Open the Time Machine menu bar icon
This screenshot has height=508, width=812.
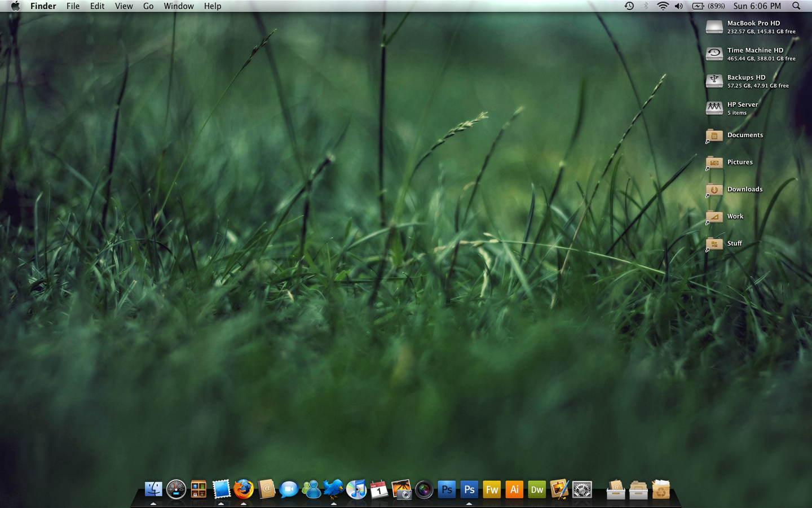629,6
